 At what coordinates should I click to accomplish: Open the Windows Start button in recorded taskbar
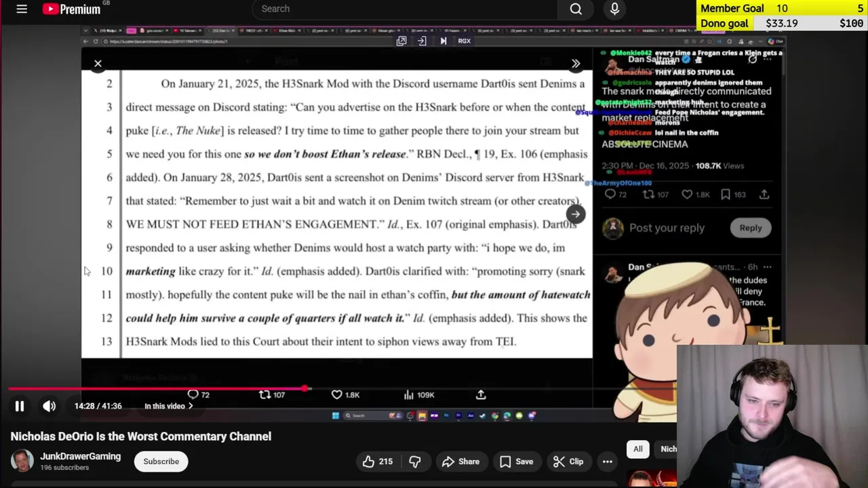tap(336, 415)
